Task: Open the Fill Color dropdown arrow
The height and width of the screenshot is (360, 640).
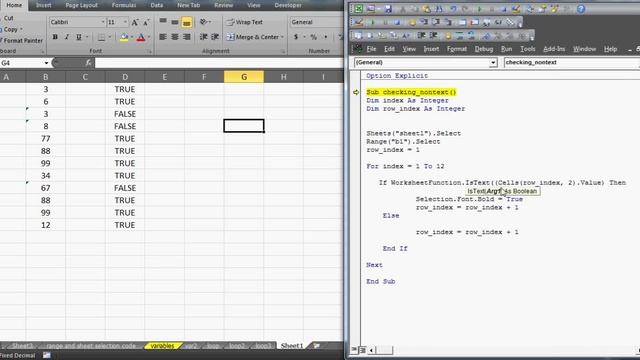Action: [x=131, y=38]
